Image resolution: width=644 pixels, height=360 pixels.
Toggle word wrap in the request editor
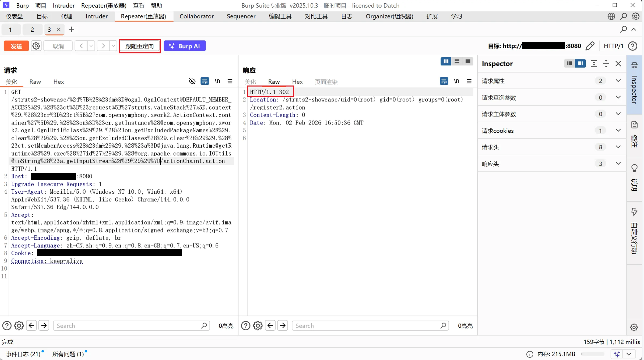click(x=205, y=81)
